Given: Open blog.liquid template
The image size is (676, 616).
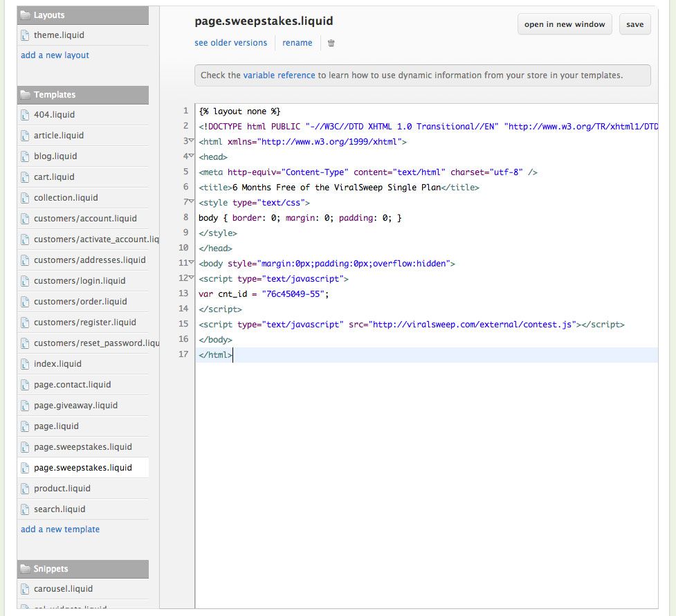Looking at the screenshot, I should (x=55, y=156).
